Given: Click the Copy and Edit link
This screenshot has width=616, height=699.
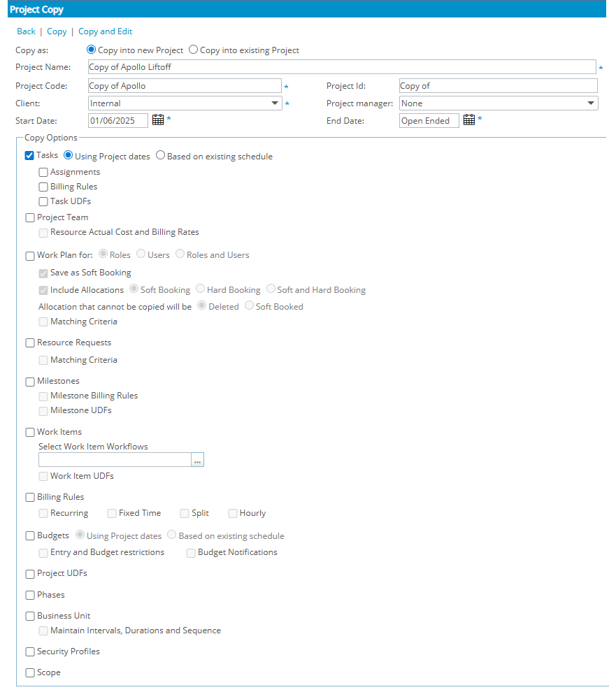Looking at the screenshot, I should [105, 31].
